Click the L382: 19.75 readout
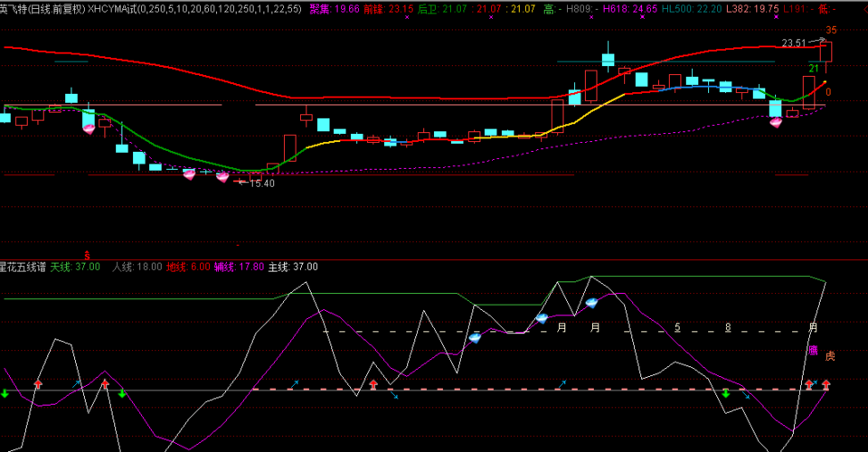This screenshot has height=452, width=868. [752, 9]
